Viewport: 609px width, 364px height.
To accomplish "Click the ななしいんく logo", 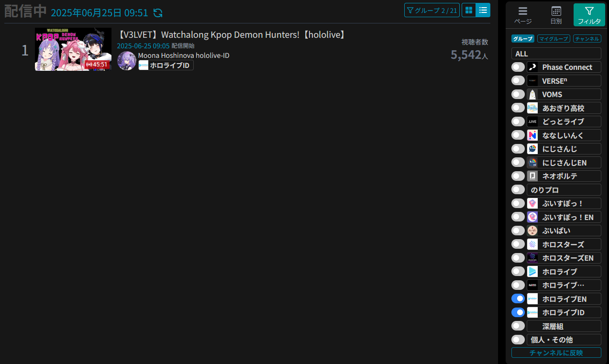I will [532, 135].
